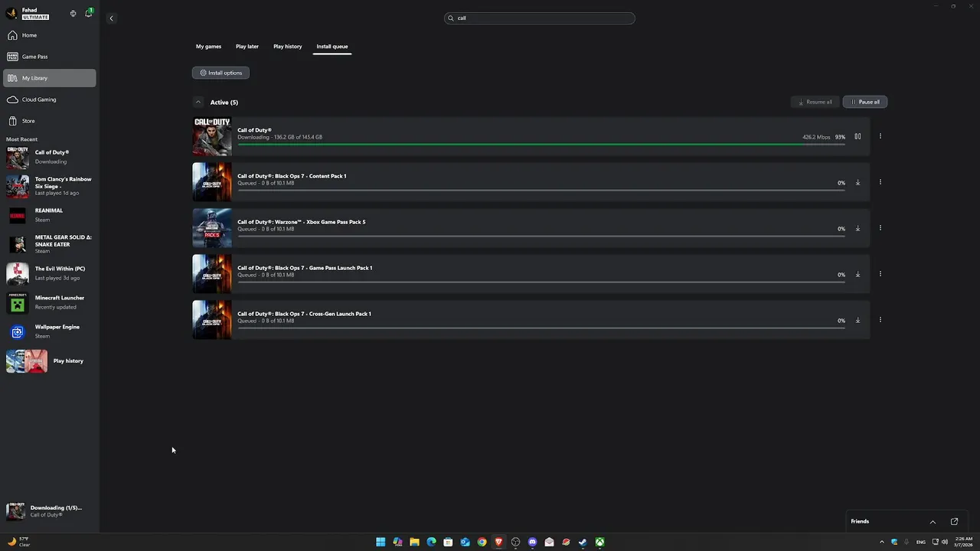Open more options for Call of Duty download
Screen dimensions: 980x551
(x=880, y=136)
